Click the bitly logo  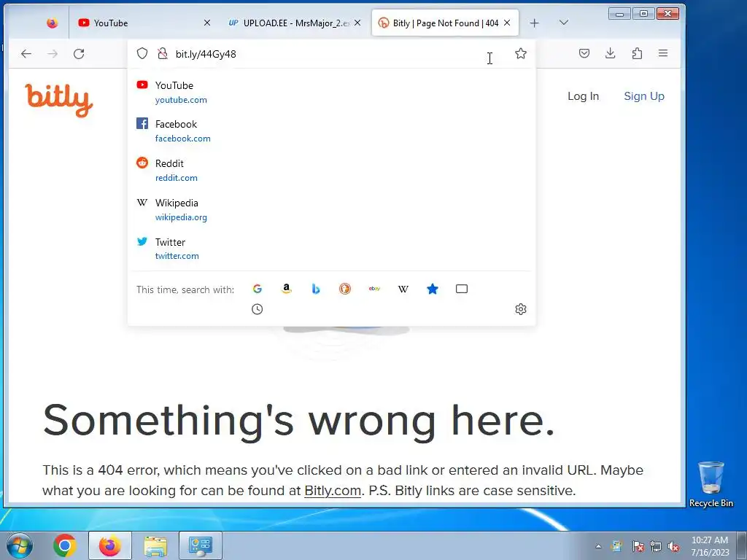point(59,100)
